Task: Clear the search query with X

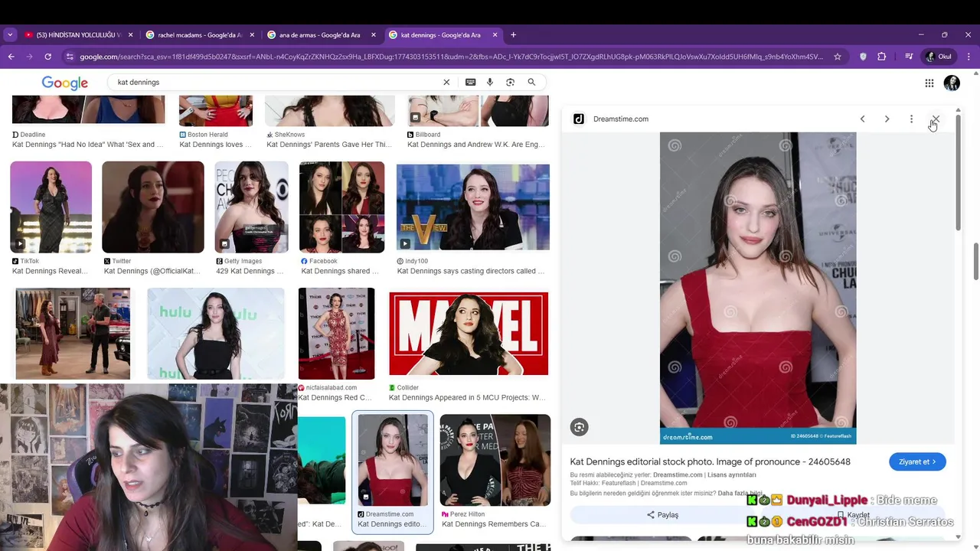Action: coord(446,82)
